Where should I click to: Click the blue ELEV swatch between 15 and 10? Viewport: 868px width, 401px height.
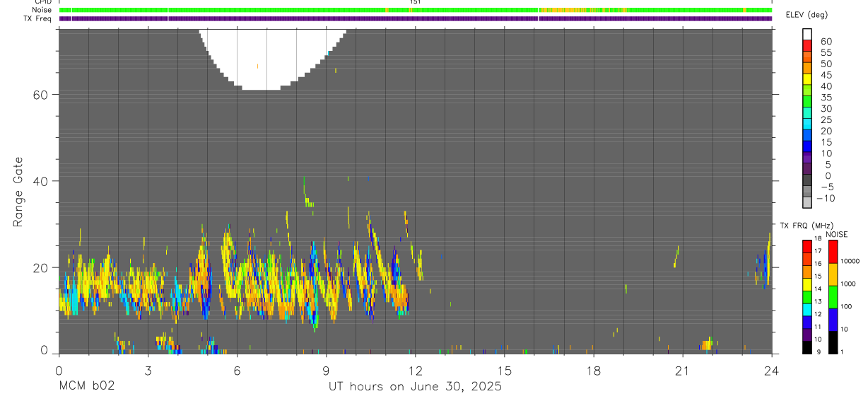(x=807, y=147)
